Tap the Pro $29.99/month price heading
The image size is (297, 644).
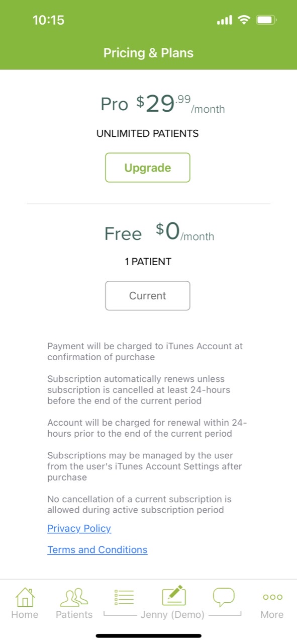click(163, 104)
